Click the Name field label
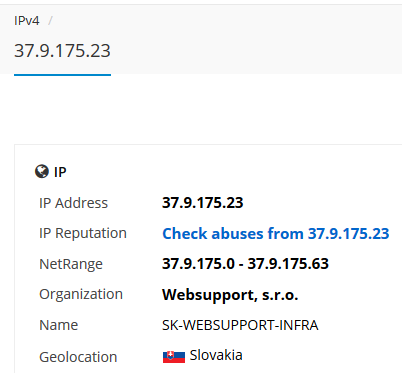The image size is (402, 373). coord(58,325)
